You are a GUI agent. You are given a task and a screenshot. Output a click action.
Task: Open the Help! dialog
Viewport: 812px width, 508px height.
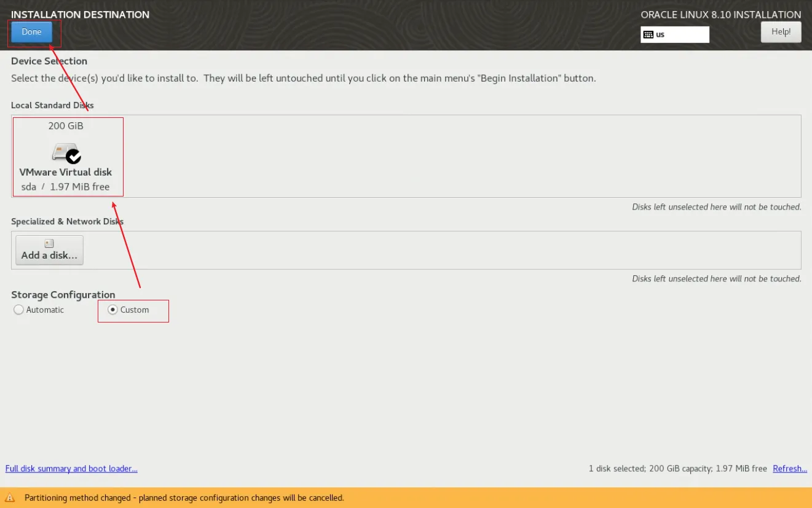[x=781, y=32]
